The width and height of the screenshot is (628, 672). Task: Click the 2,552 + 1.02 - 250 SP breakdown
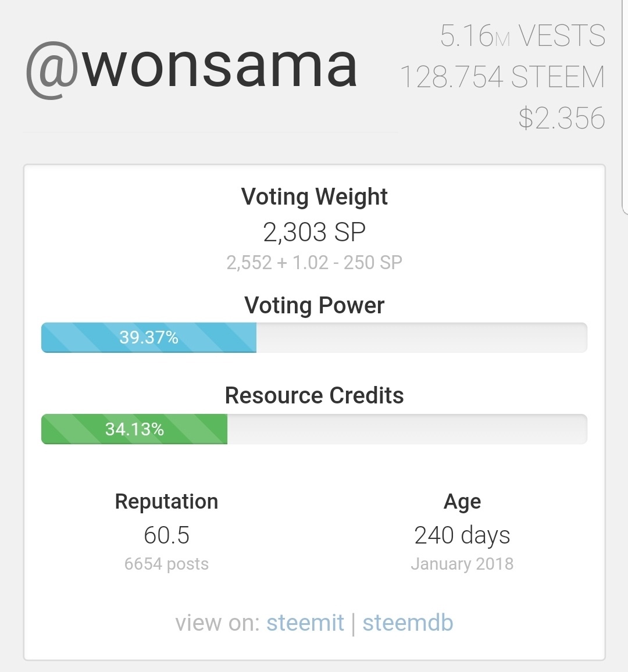coord(314,263)
